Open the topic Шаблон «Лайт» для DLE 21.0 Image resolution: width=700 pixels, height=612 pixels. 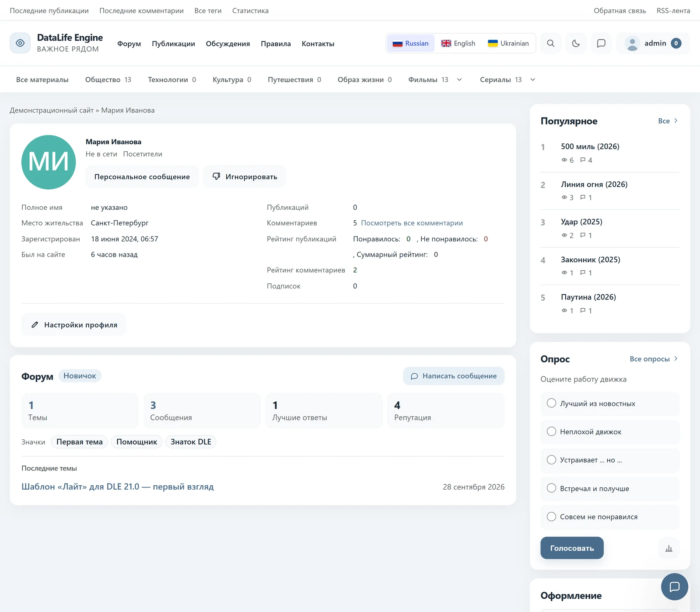click(x=118, y=487)
